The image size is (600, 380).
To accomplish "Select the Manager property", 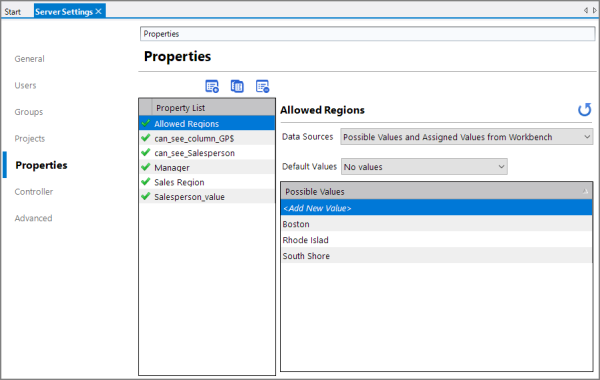I will click(207, 167).
